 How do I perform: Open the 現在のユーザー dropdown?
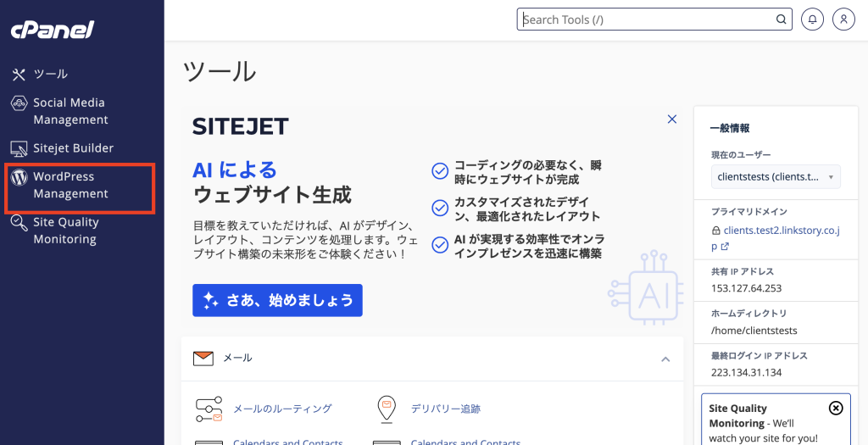[775, 176]
